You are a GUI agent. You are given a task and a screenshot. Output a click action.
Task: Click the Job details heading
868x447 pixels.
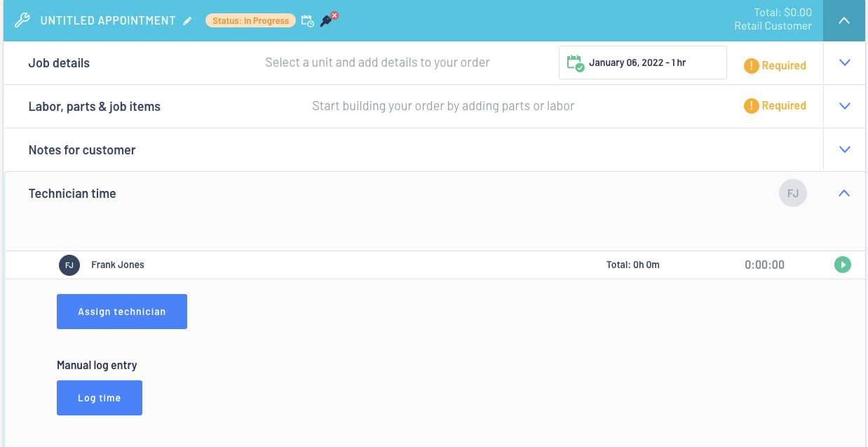(59, 63)
